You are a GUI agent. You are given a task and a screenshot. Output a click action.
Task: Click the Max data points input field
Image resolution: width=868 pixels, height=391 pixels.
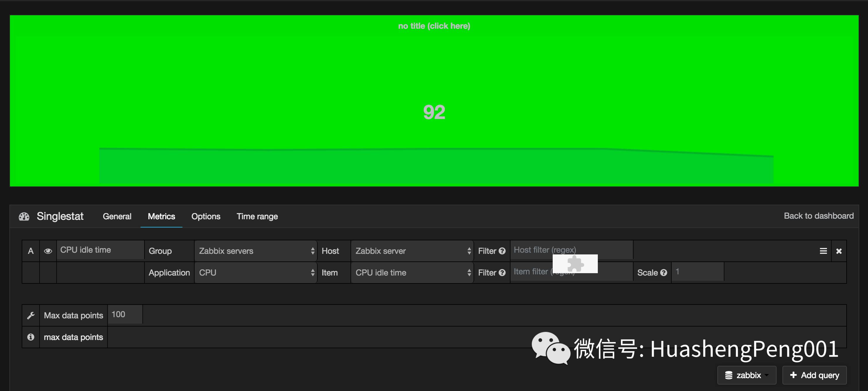coord(125,314)
